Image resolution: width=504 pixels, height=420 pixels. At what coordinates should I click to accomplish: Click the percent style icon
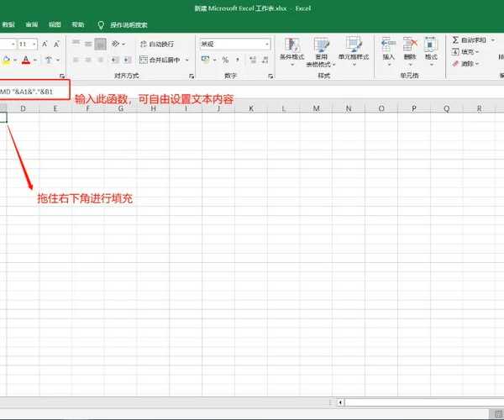pos(225,60)
